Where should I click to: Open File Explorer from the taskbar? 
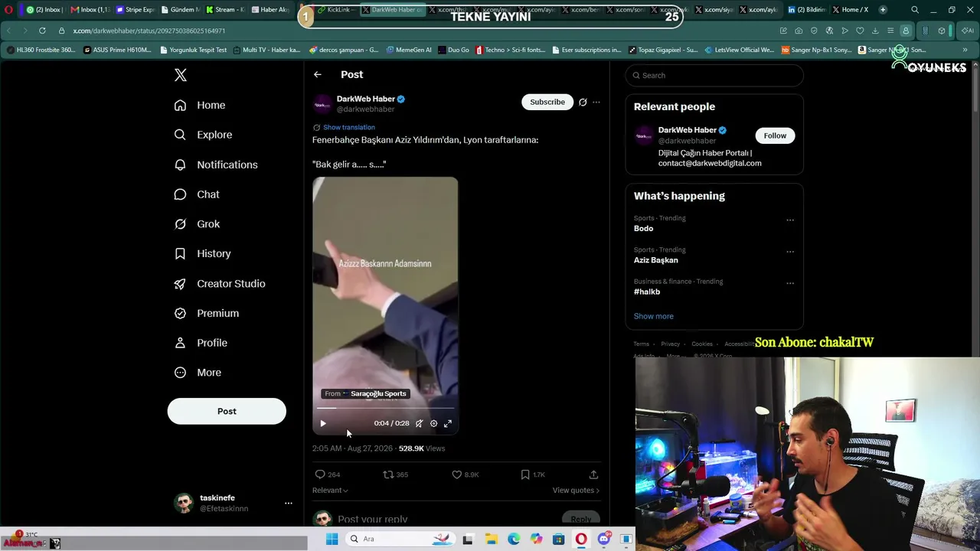[x=491, y=539]
